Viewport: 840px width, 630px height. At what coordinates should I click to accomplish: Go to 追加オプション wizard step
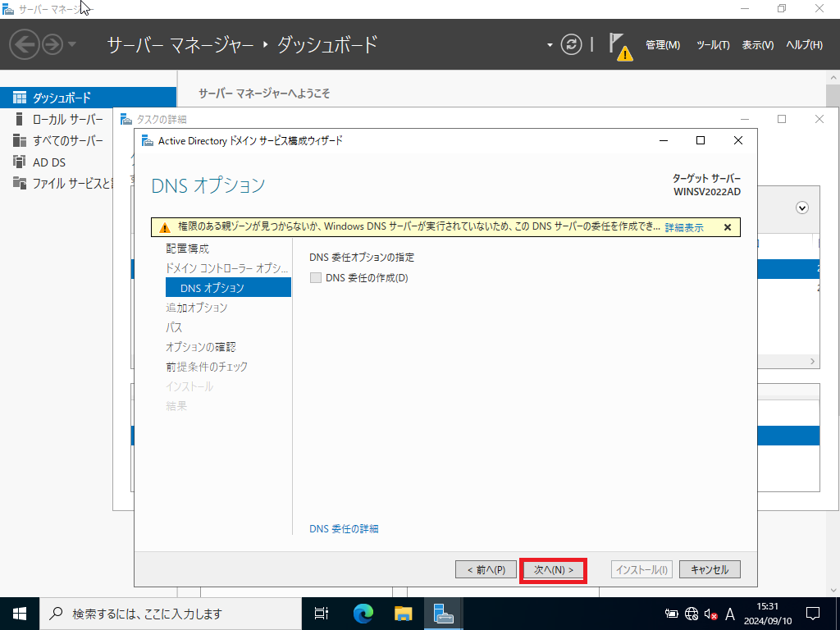[x=197, y=308]
